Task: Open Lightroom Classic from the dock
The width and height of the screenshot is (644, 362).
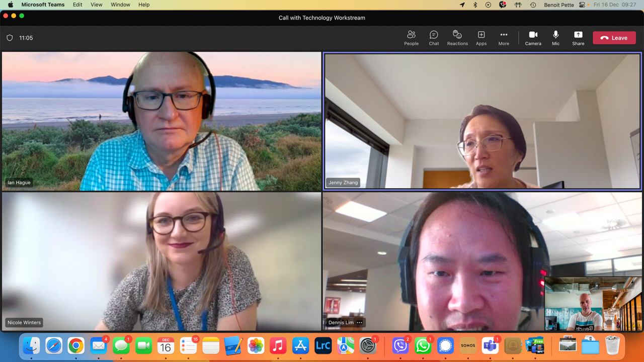Action: coord(323,346)
